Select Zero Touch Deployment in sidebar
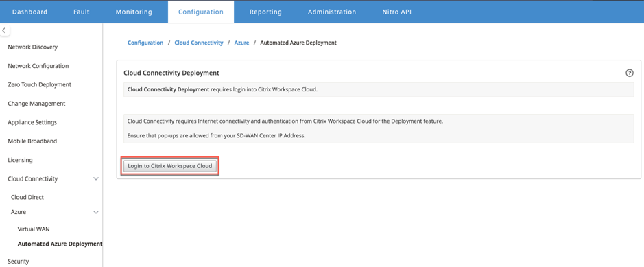 point(39,84)
